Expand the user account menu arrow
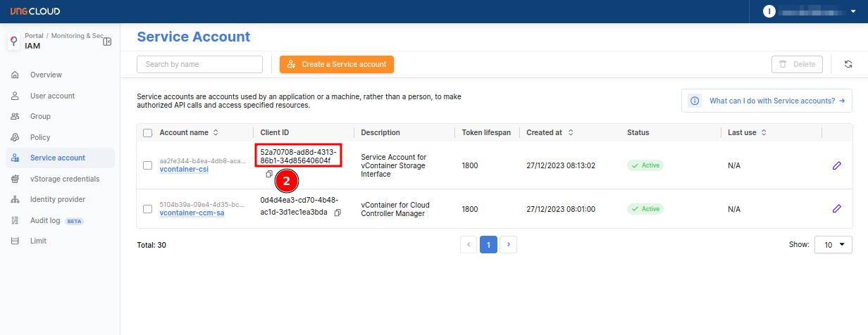868x335 pixels. 853,11
